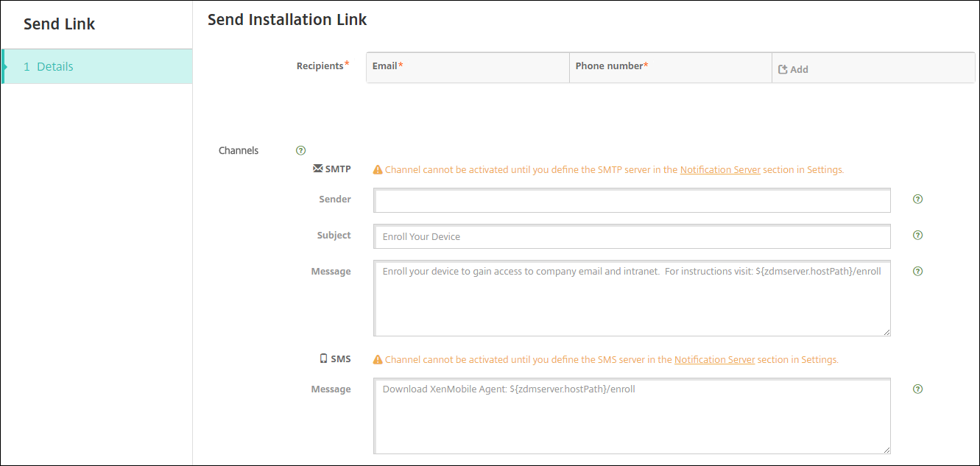Open help icon beside the Sender field
This screenshot has width=980, height=466.
tap(917, 200)
